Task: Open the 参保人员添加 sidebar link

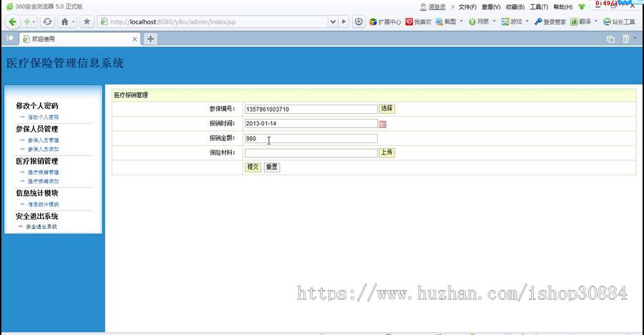Action: click(43, 149)
